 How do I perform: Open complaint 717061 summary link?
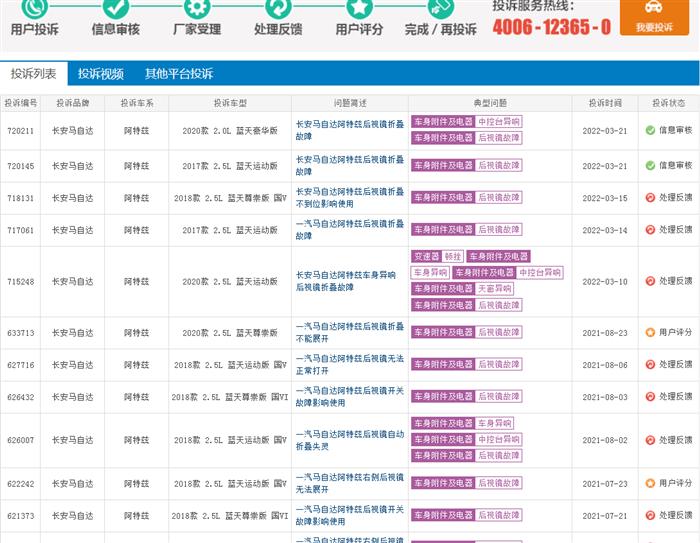[x=350, y=230]
